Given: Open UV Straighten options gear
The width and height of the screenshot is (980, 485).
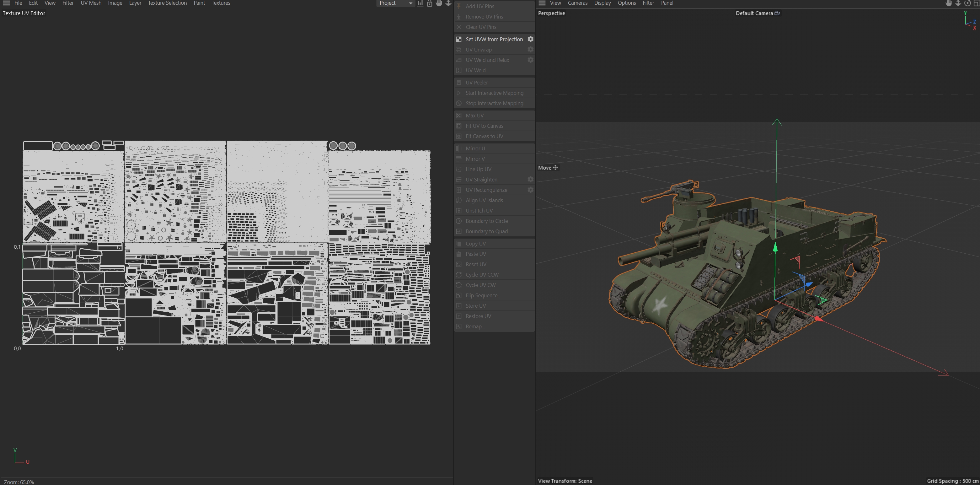Looking at the screenshot, I should tap(530, 179).
